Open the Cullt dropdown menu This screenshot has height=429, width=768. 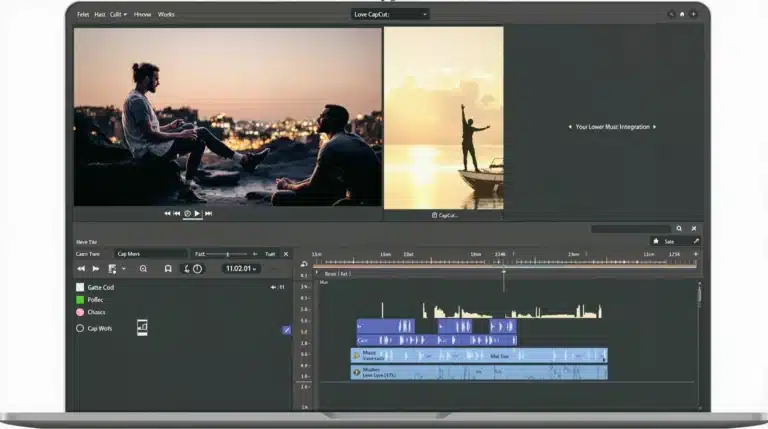tap(118, 14)
